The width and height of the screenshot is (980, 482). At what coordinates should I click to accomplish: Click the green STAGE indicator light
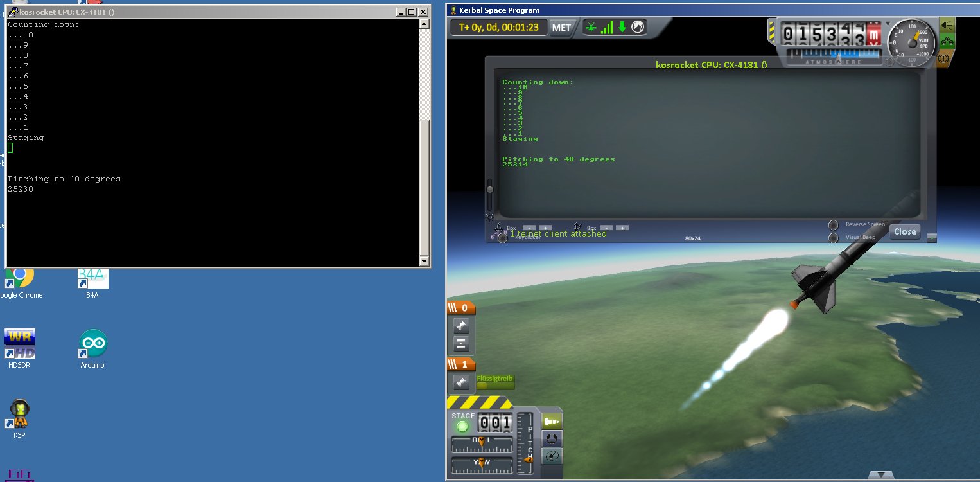coord(462,426)
